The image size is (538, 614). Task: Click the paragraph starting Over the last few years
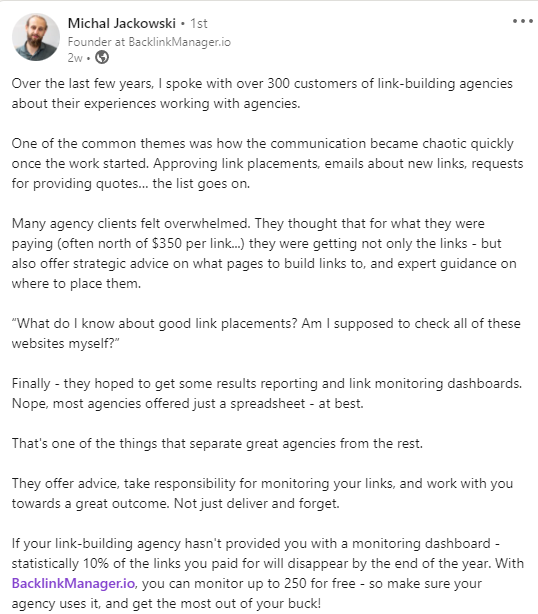tap(262, 93)
